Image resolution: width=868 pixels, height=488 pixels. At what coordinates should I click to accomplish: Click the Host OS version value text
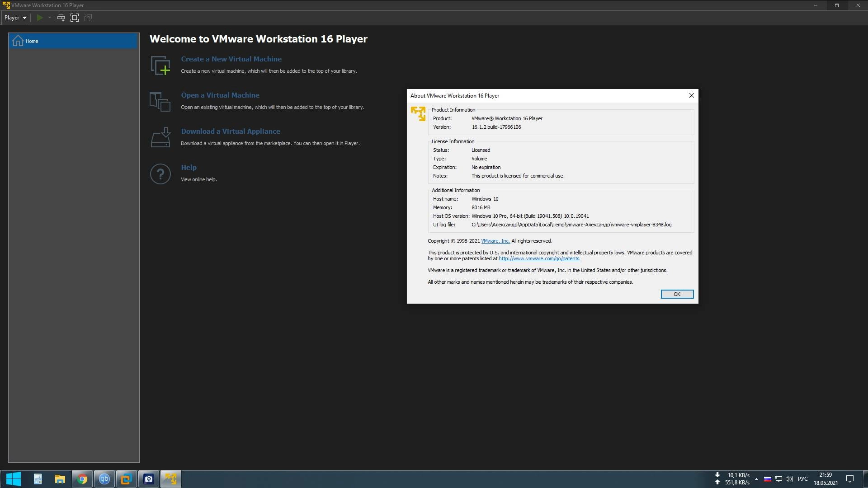click(530, 216)
